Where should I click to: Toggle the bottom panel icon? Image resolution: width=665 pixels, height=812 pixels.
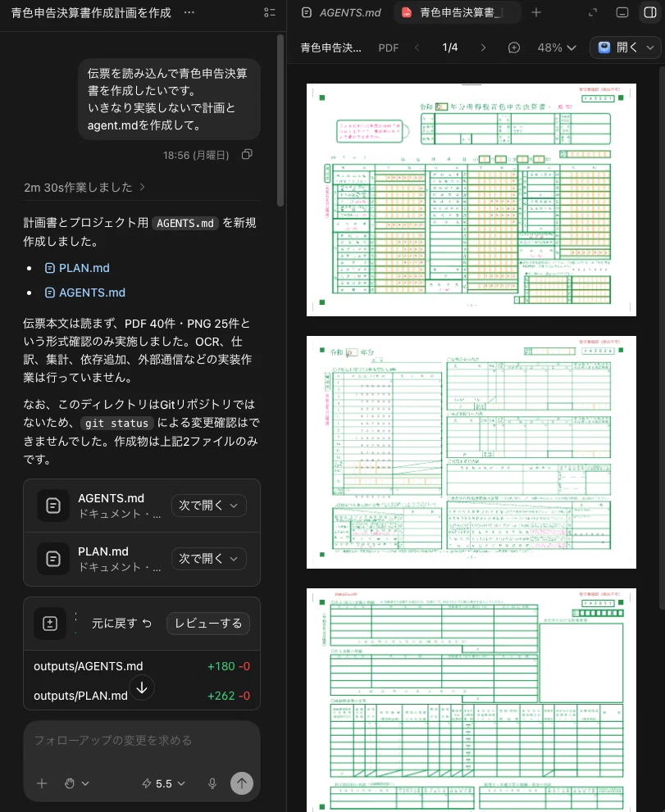(622, 12)
